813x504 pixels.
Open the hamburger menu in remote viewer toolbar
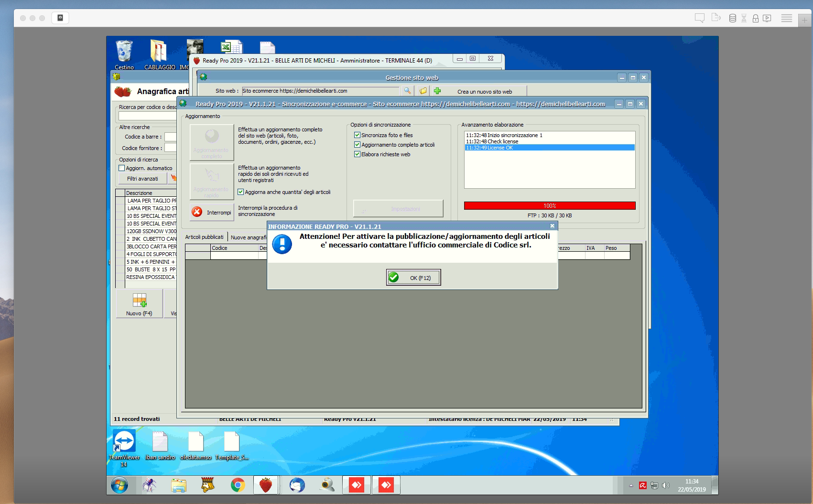pos(787,18)
